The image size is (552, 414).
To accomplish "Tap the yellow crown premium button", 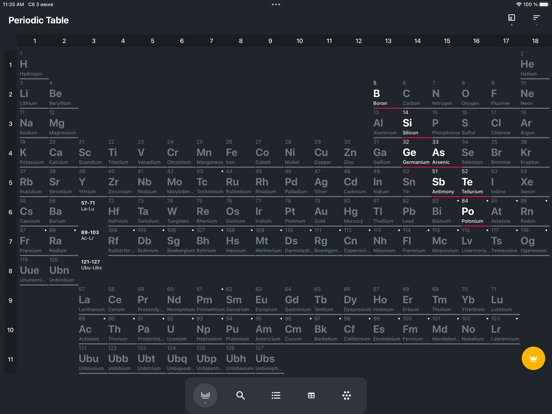I will 533,358.
